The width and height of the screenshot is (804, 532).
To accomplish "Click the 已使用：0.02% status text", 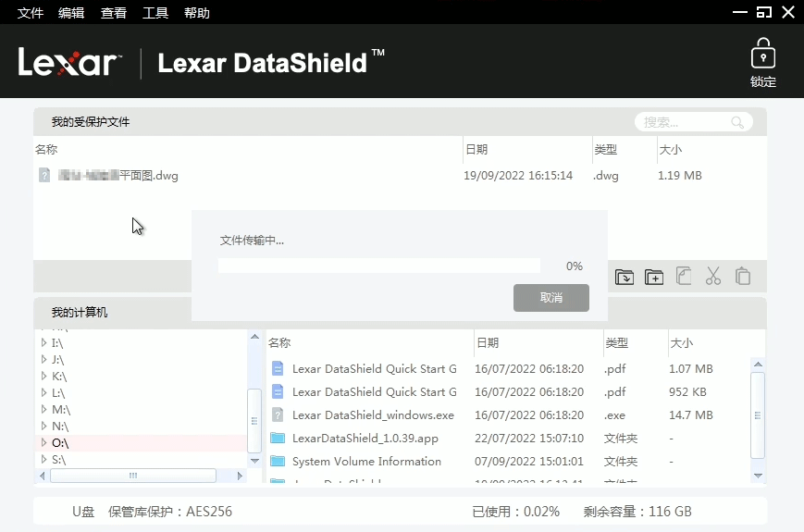I will click(516, 512).
